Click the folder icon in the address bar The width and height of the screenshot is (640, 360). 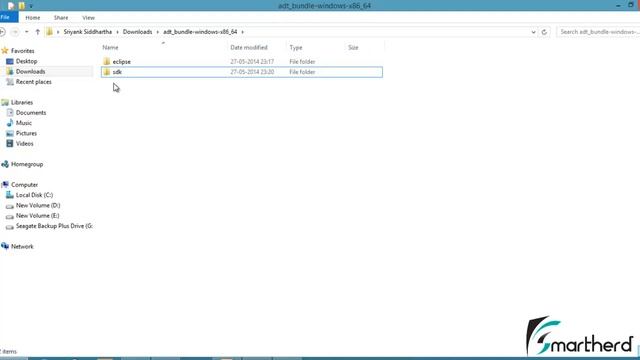(x=49, y=32)
